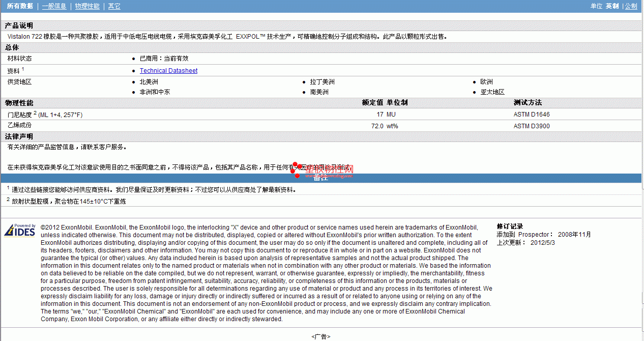
Task: Click the 已商用：当前有效 status text
Action: click(x=164, y=59)
